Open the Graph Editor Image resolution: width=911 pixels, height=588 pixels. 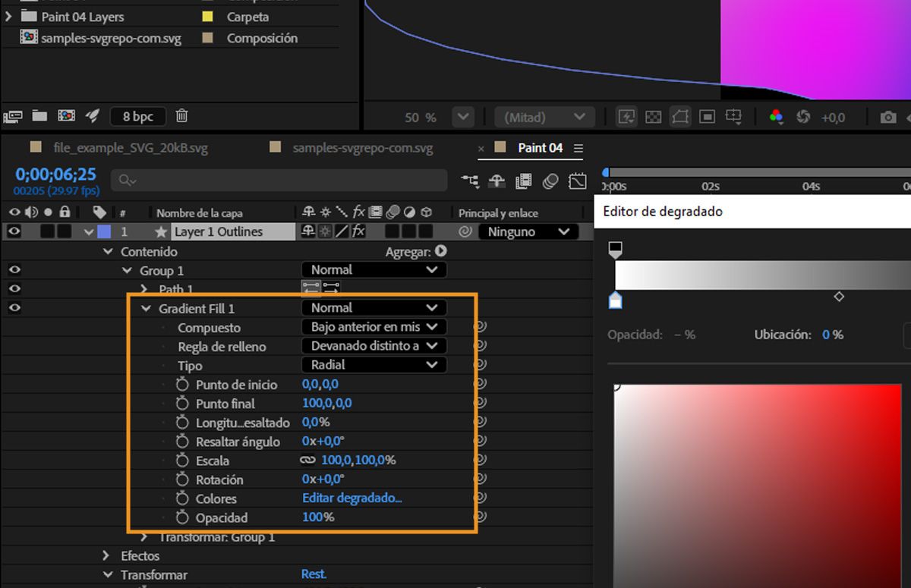[x=578, y=181]
